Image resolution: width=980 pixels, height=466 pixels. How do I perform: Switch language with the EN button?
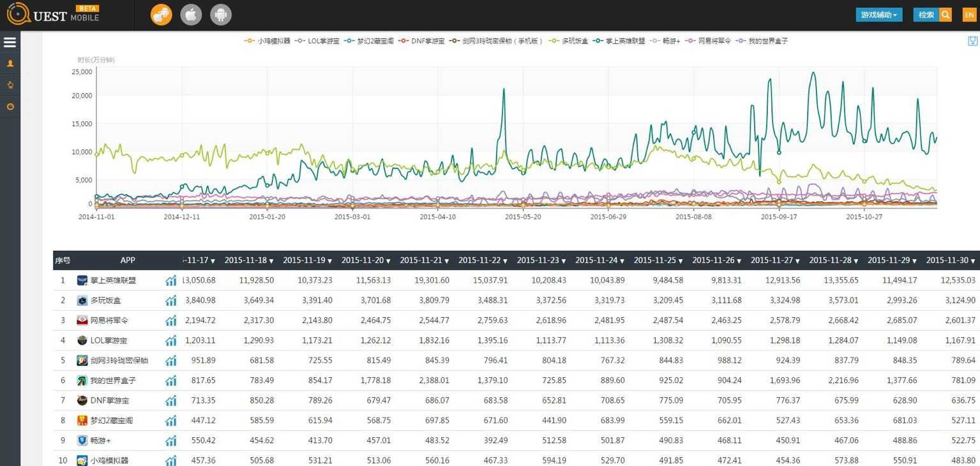click(x=969, y=15)
